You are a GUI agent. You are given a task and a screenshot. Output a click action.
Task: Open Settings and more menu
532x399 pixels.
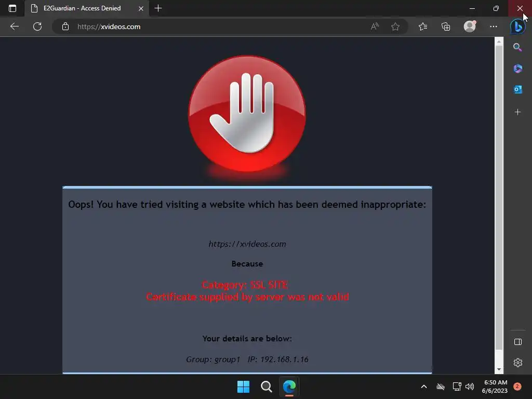(x=494, y=26)
